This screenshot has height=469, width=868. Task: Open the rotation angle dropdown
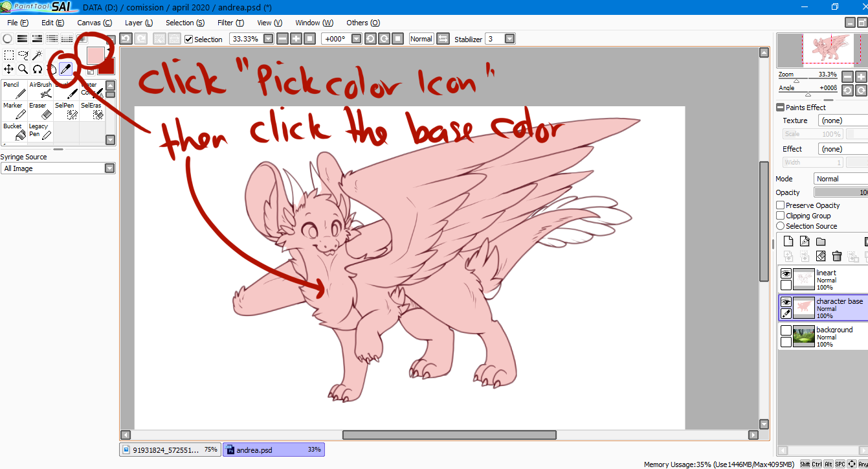(x=357, y=39)
